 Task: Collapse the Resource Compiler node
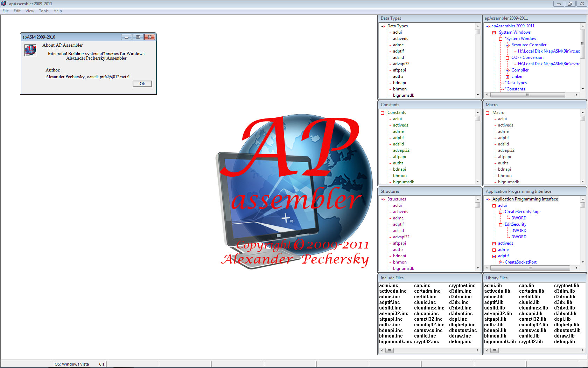(507, 45)
